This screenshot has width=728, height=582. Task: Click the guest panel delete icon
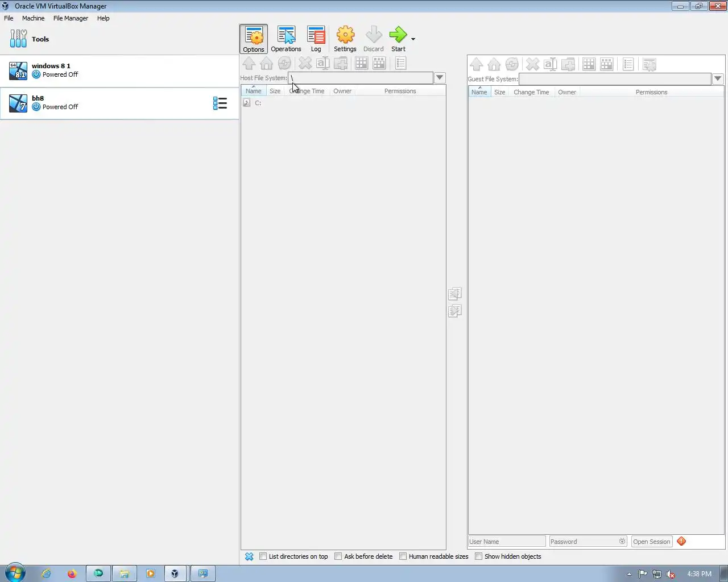coord(532,64)
